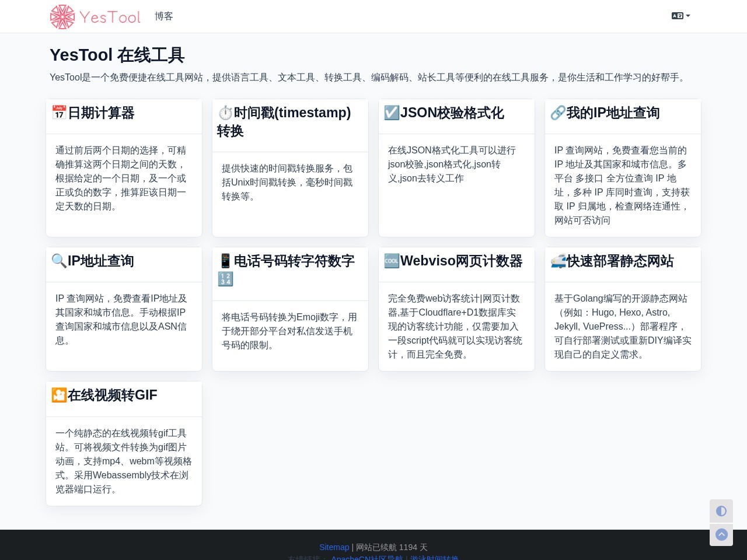747x560 pixels.
Task: Open the Webviso网页计数器 tool
Action: (461, 261)
